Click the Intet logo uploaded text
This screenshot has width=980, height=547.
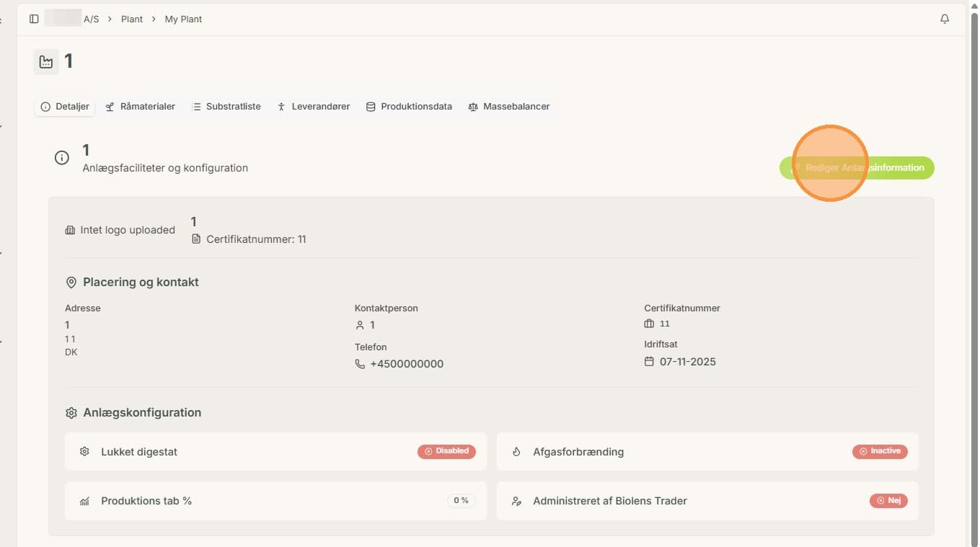pos(128,231)
